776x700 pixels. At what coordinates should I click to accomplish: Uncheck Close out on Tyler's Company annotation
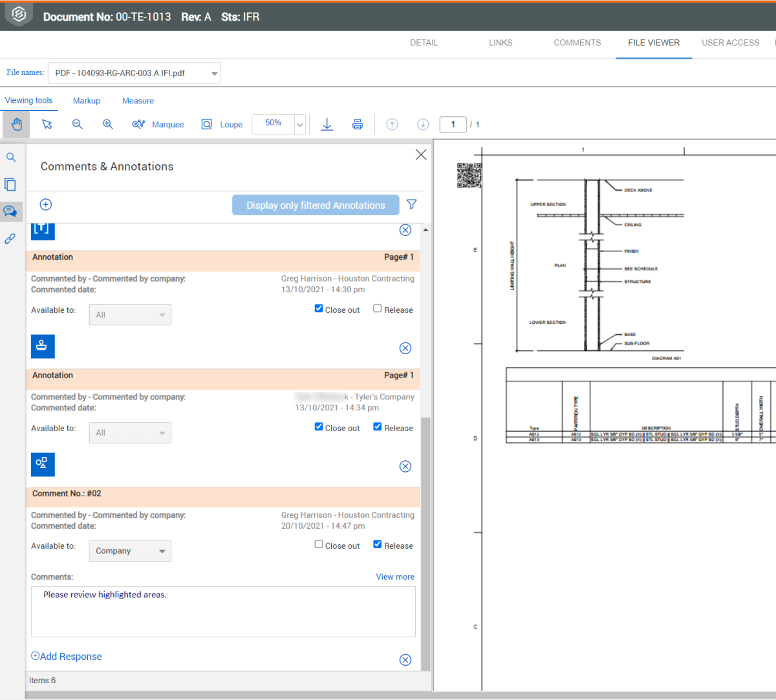(319, 427)
